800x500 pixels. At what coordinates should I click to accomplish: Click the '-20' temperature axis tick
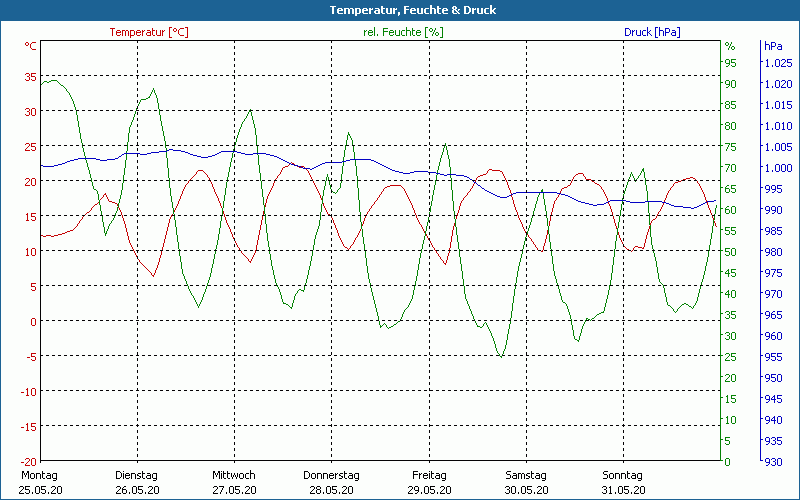(29, 461)
